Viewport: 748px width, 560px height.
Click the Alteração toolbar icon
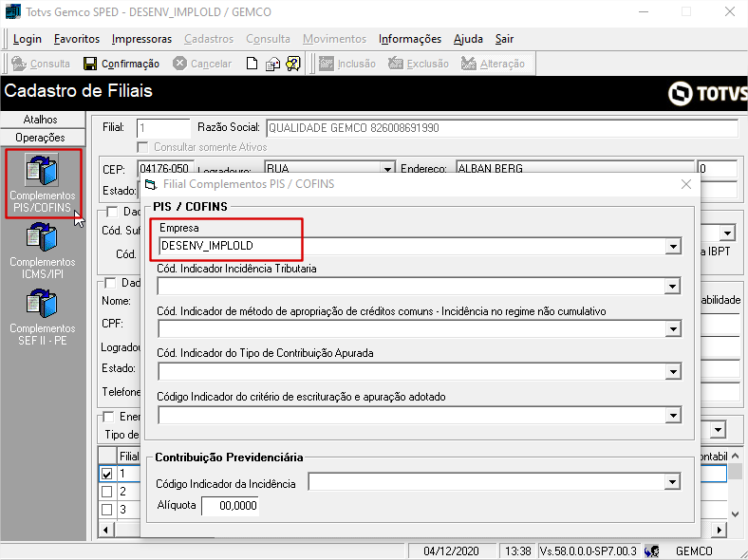click(x=469, y=64)
